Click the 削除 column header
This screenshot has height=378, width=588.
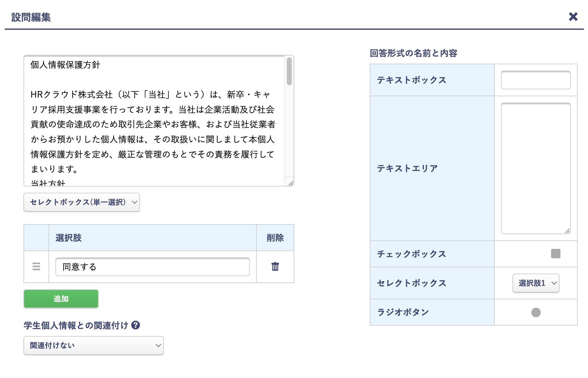tap(275, 238)
